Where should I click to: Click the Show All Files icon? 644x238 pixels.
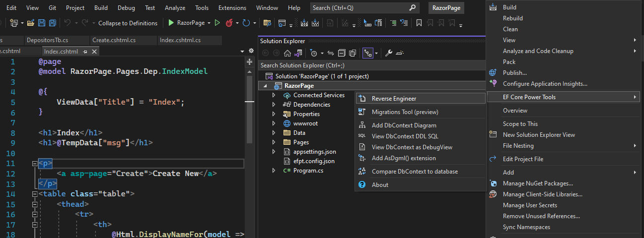[353, 53]
